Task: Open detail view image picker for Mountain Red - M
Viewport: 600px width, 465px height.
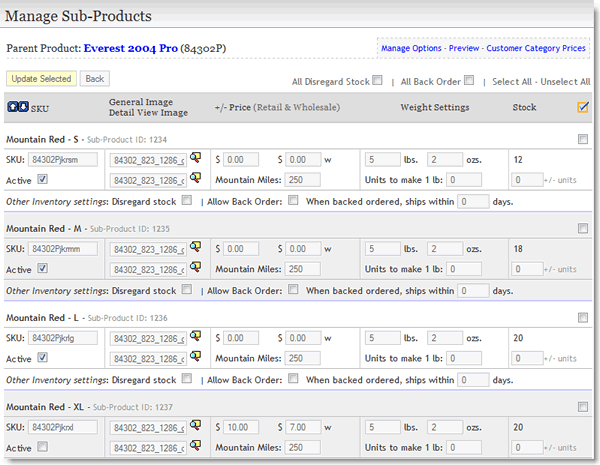Action: 195,268
